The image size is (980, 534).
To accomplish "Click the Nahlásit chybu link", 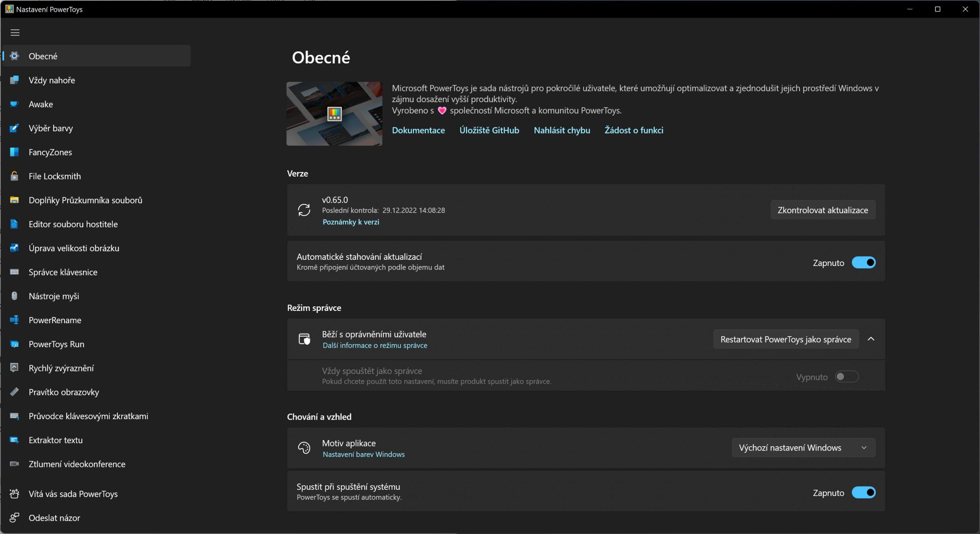I will pyautogui.click(x=562, y=130).
